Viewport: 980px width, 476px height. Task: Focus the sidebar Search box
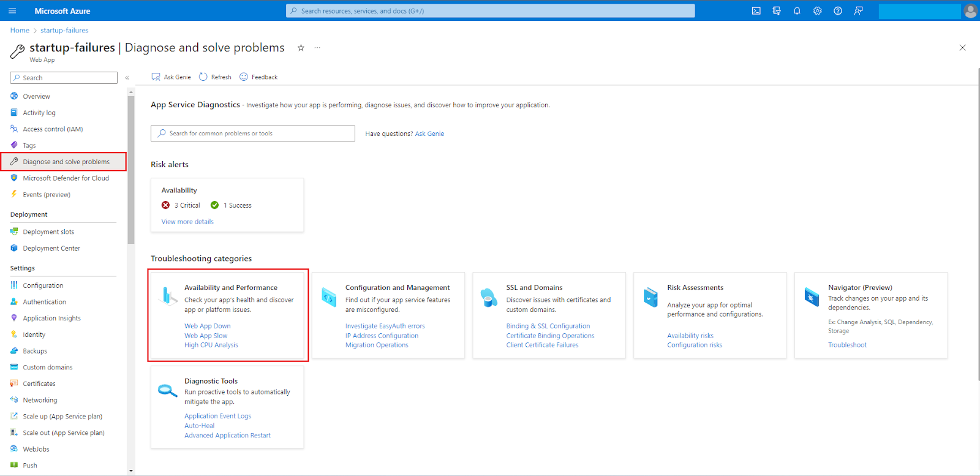pyautogui.click(x=64, y=78)
